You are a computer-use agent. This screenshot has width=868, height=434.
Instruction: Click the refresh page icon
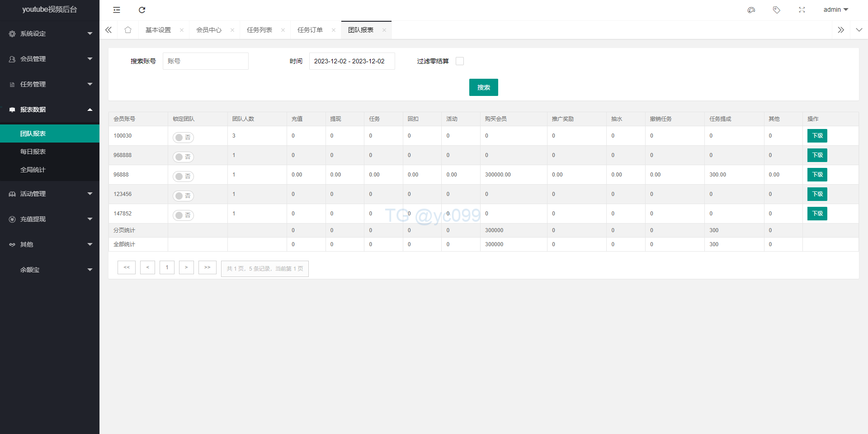(142, 10)
